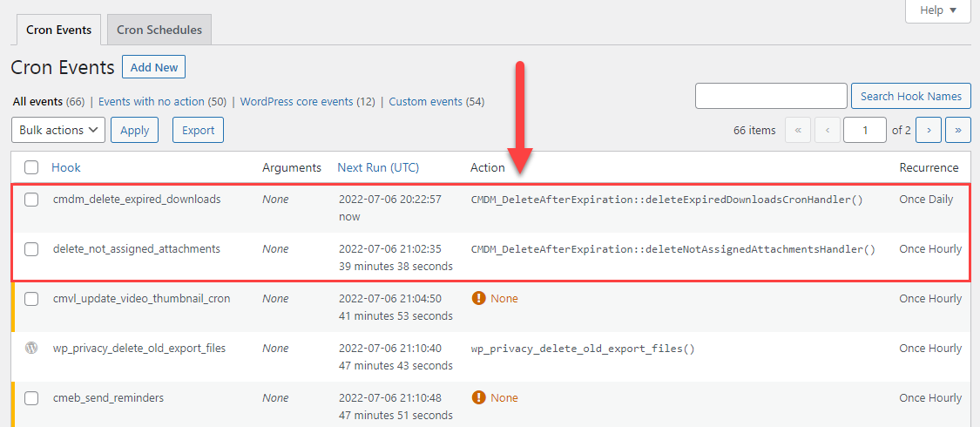Click the 2022-07-06 21:04:50 next run time
Viewport: 980px width, 427px height.
390,299
